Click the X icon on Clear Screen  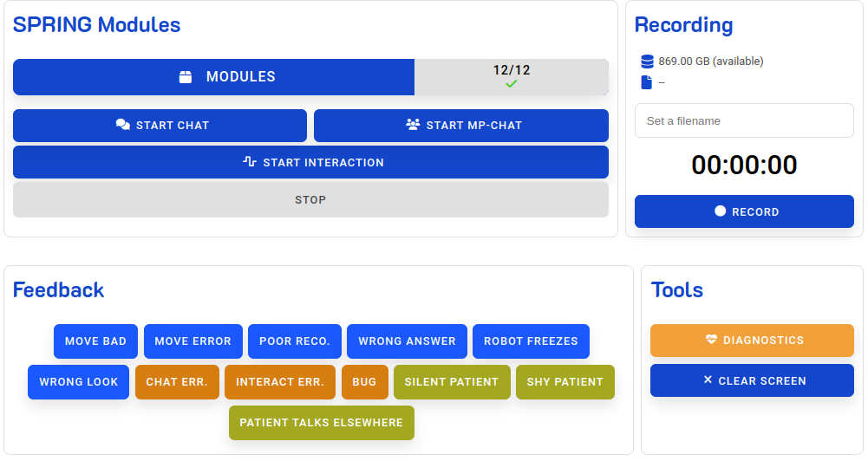click(708, 380)
